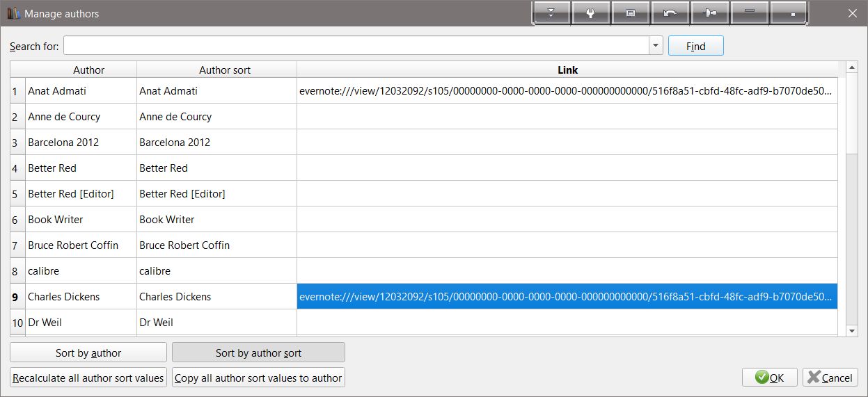Click the calibre books icon in title bar
This screenshot has width=868, height=397.
click(13, 13)
